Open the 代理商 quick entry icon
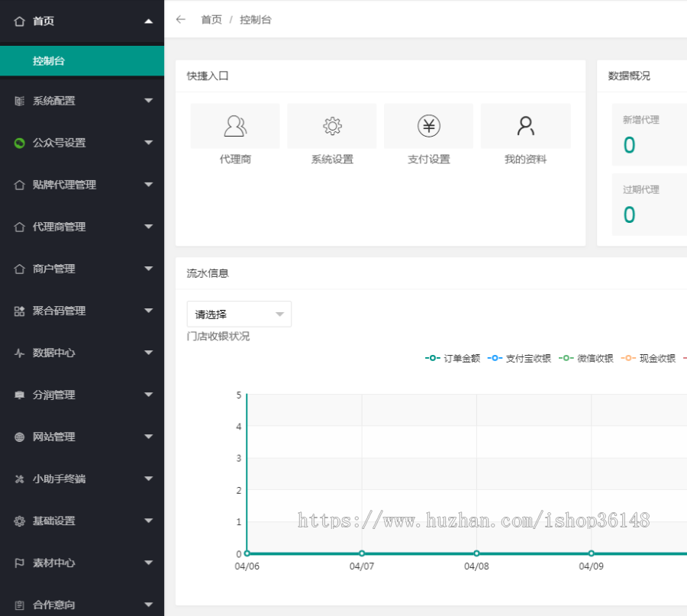This screenshot has width=687, height=616. coord(234,126)
